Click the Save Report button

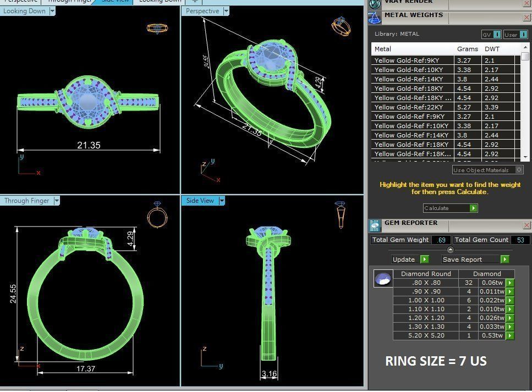pyautogui.click(x=475, y=260)
